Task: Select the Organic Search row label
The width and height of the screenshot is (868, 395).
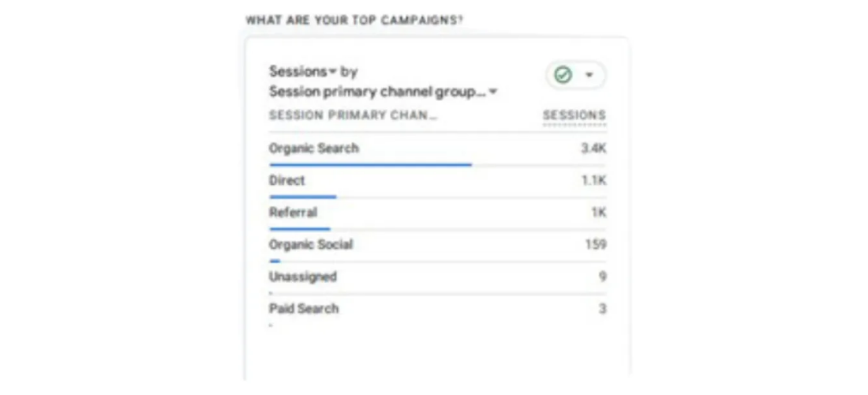Action: click(314, 148)
